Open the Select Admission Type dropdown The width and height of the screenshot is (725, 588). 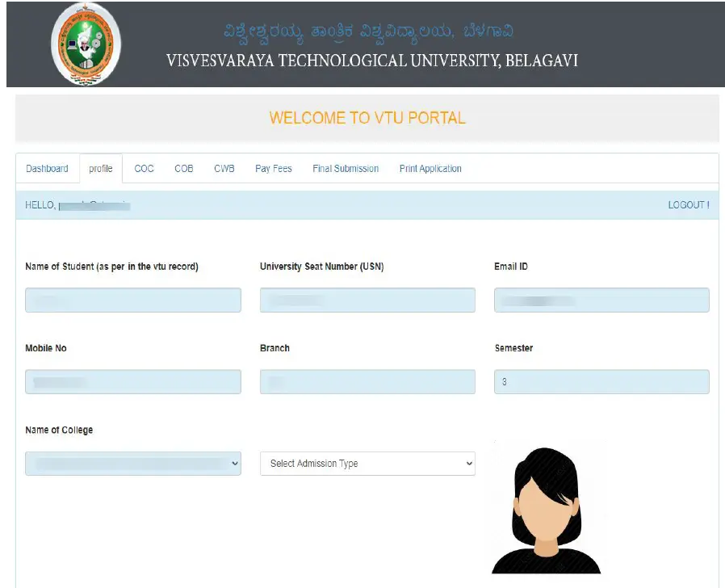367,464
